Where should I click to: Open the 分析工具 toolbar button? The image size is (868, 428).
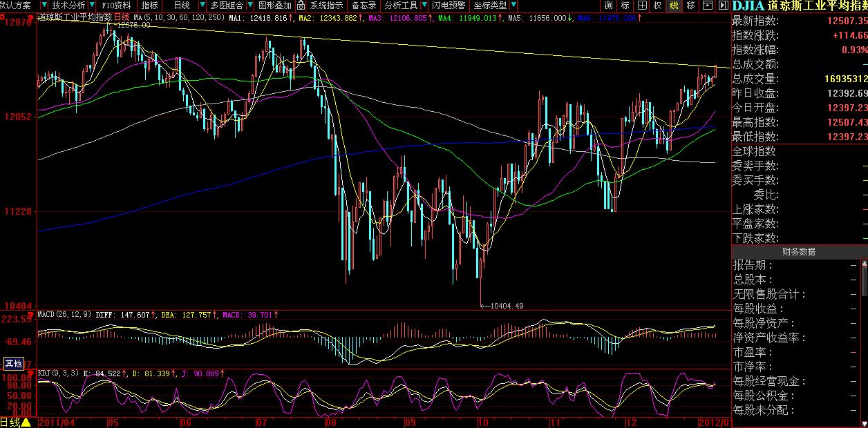(x=401, y=6)
